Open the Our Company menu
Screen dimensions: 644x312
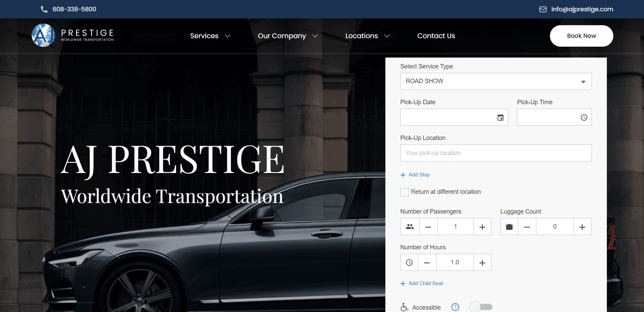pyautogui.click(x=288, y=36)
